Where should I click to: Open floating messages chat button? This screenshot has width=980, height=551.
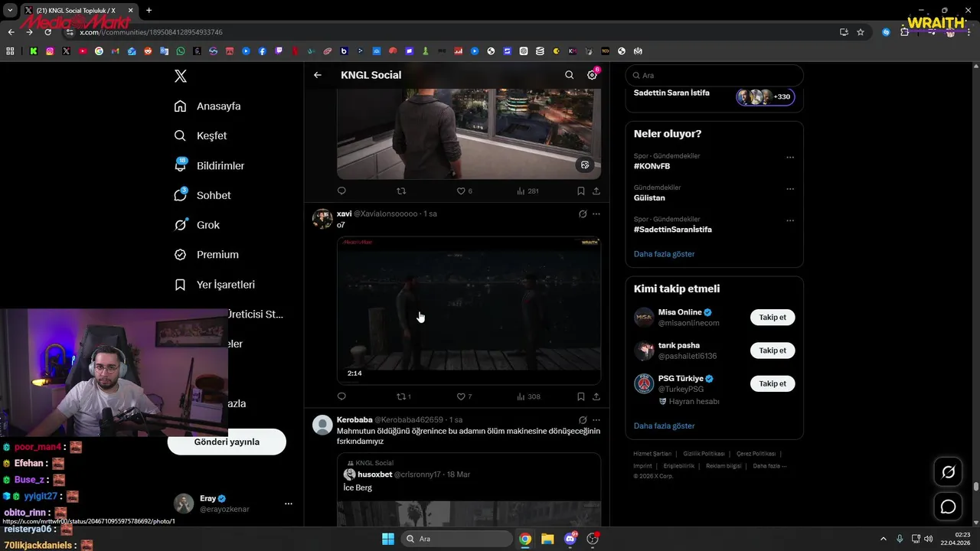pos(948,507)
